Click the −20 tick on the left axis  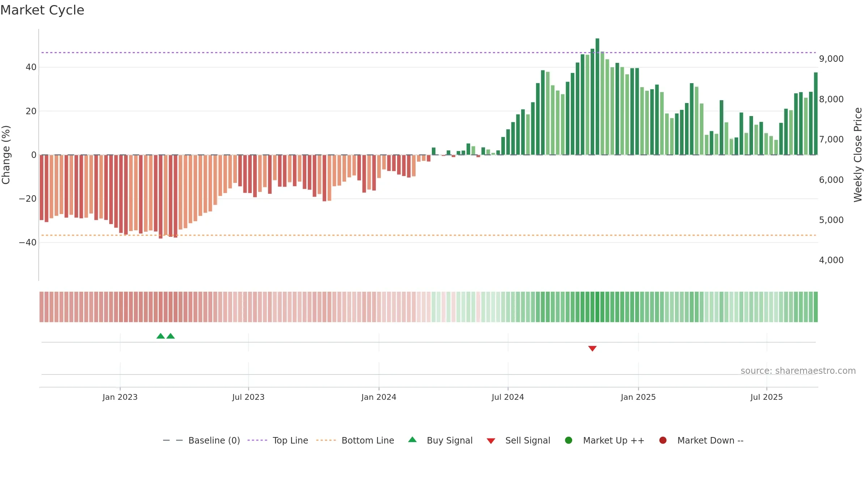tap(28, 199)
